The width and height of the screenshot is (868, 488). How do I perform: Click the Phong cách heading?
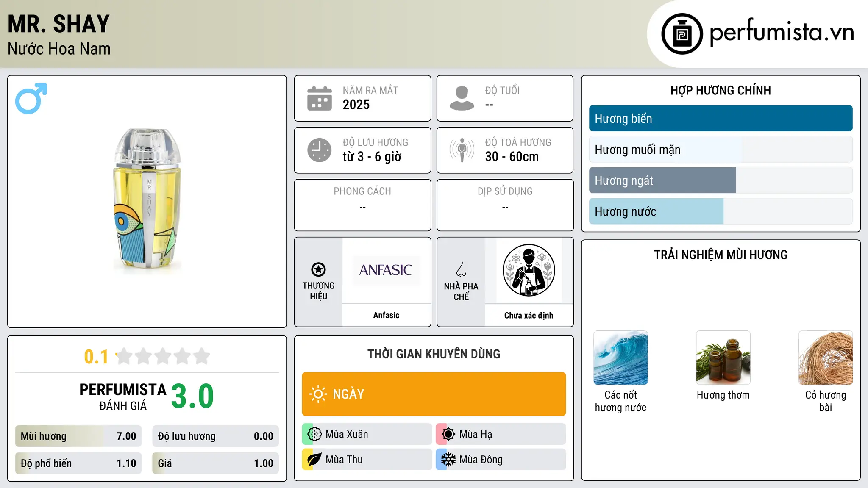pyautogui.click(x=362, y=191)
